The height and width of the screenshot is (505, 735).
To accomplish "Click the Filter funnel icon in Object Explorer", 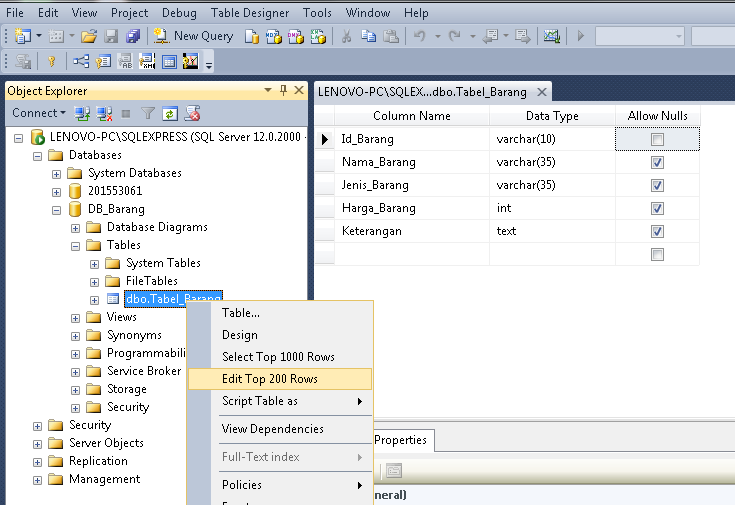I will point(148,113).
